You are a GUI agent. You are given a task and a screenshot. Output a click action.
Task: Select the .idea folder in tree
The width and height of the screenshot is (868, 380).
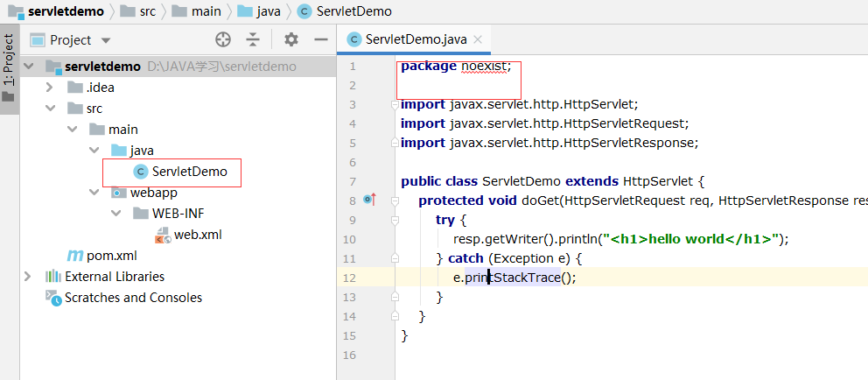click(101, 88)
